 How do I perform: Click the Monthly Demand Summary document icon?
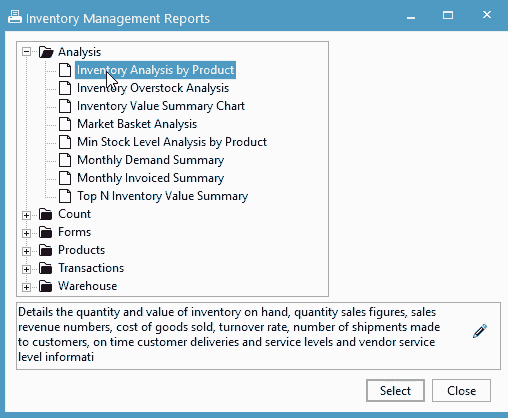[65, 160]
